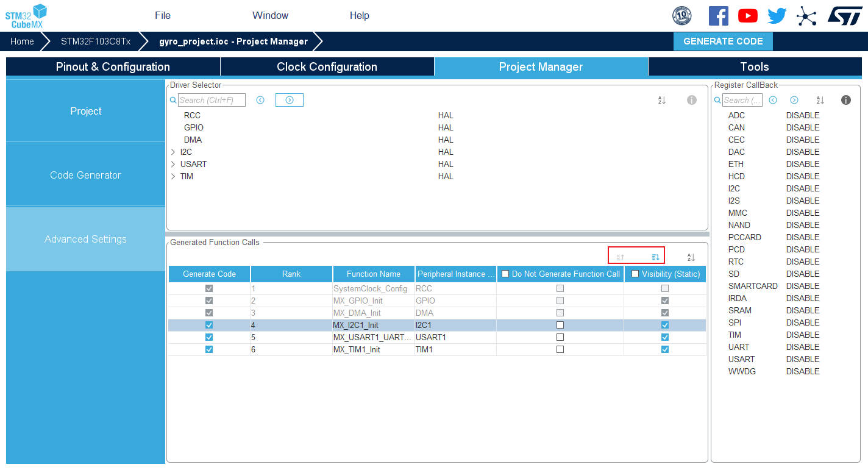Image resolution: width=868 pixels, height=470 pixels.
Task: Switch to Clock Configuration tab
Action: coord(327,66)
